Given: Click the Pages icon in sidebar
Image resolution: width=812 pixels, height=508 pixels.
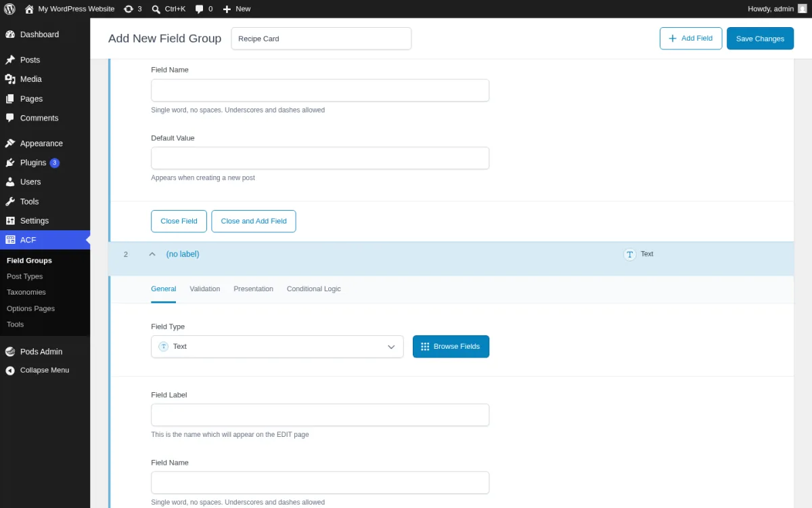Looking at the screenshot, I should pos(10,99).
